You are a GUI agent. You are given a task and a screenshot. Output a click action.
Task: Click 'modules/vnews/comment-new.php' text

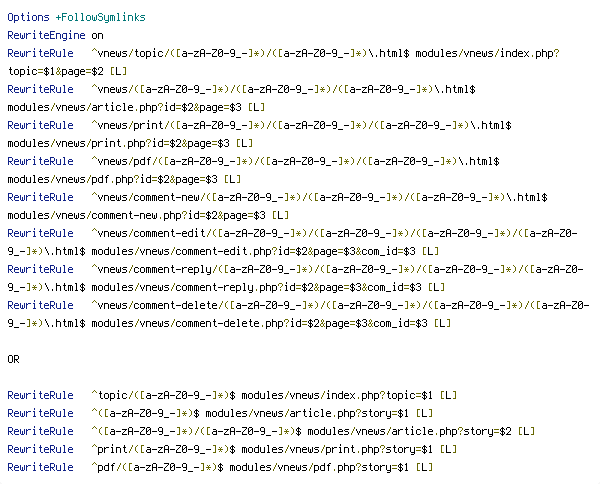pos(98,215)
